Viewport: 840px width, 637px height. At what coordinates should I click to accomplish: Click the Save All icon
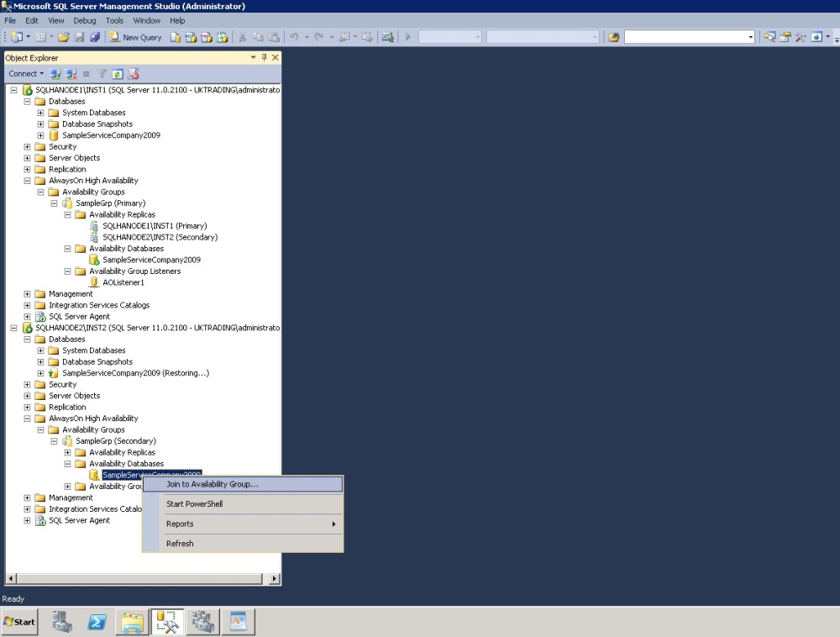(x=95, y=37)
